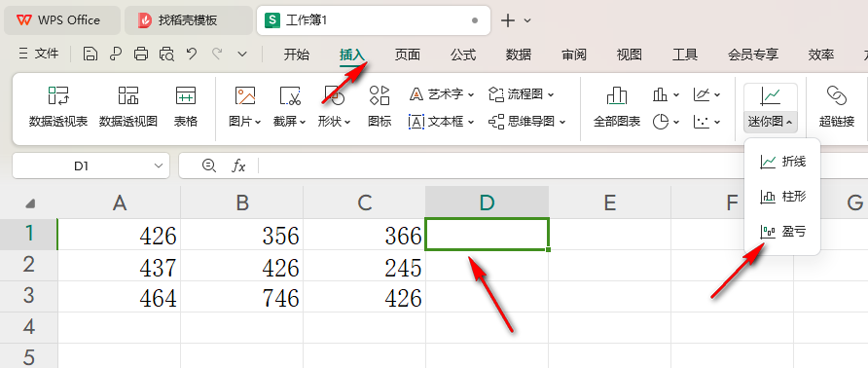Insert a 数据透视表 pivot table
Screen dimensions: 868x368
tap(58, 106)
